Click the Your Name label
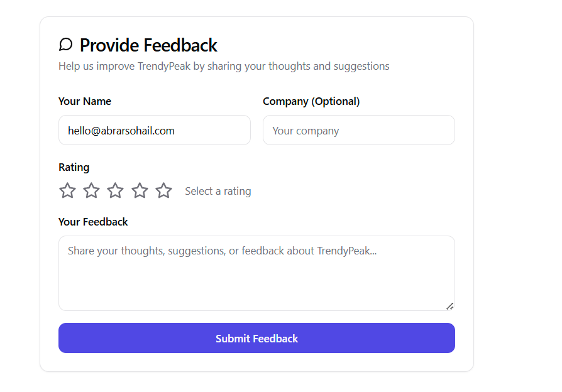Viewport: 562px width, 392px height. (84, 101)
